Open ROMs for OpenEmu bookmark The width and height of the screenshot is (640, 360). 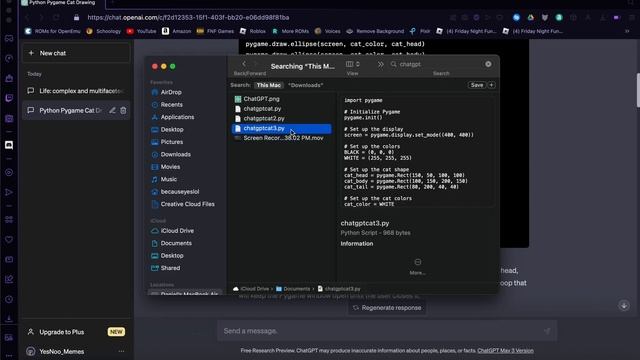[x=53, y=31]
